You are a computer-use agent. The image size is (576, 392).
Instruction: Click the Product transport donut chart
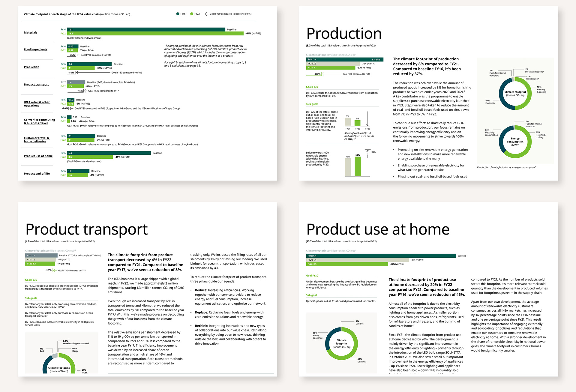click(x=59, y=364)
